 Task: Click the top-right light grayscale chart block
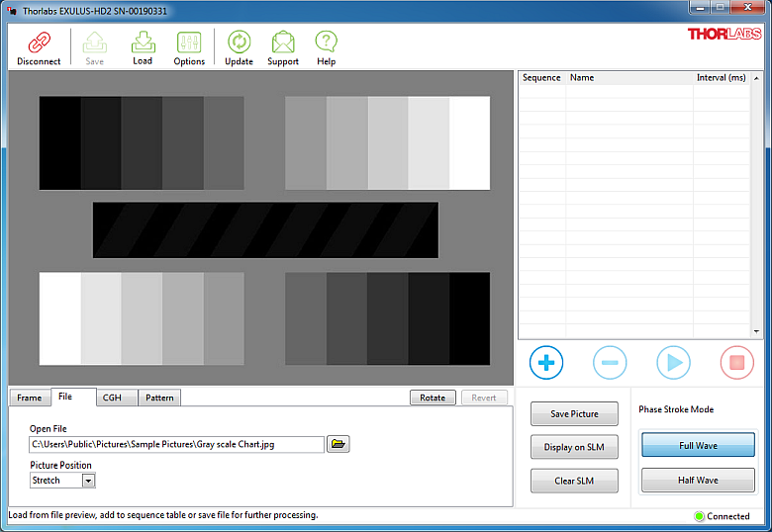point(387,143)
